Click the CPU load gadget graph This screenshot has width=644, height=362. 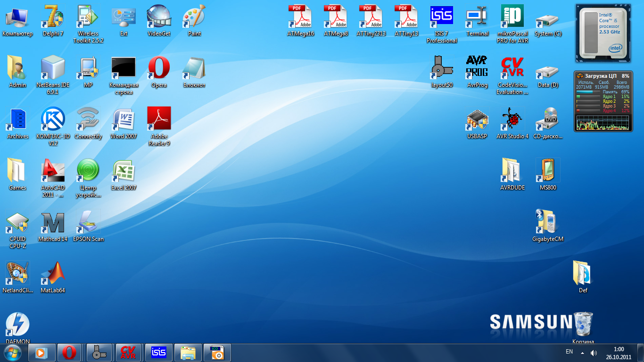click(603, 123)
